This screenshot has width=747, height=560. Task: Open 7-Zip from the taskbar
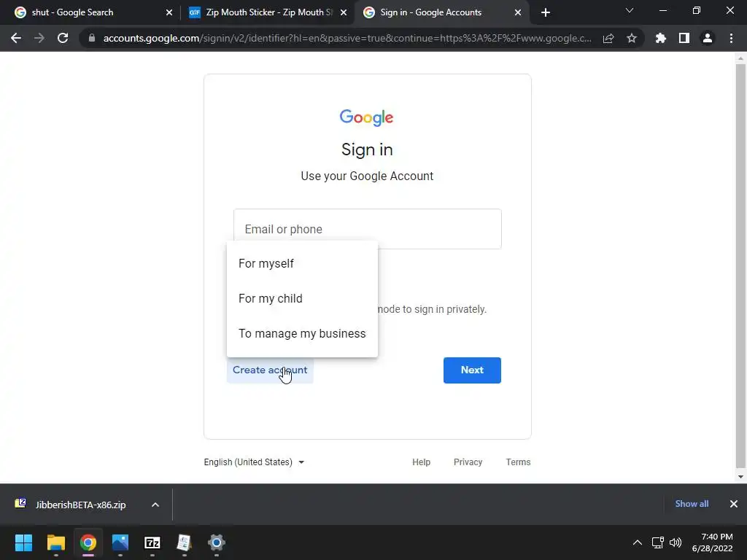pos(152,542)
